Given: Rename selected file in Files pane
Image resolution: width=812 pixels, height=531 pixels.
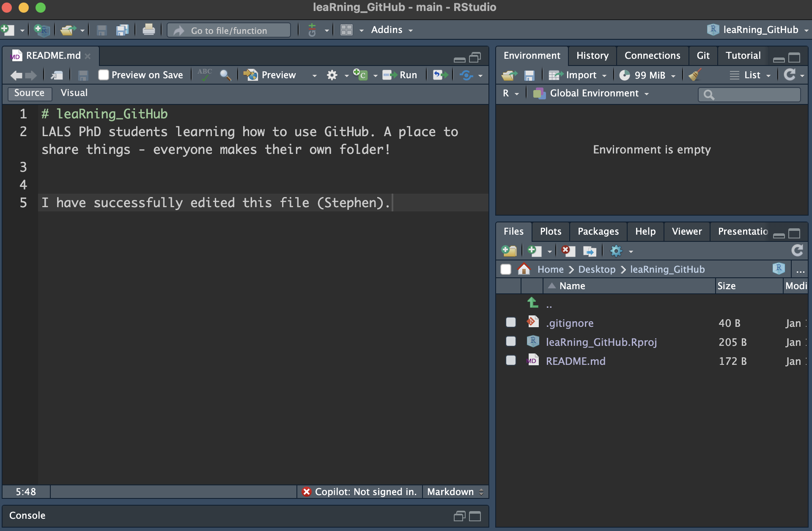Looking at the screenshot, I should [590, 251].
